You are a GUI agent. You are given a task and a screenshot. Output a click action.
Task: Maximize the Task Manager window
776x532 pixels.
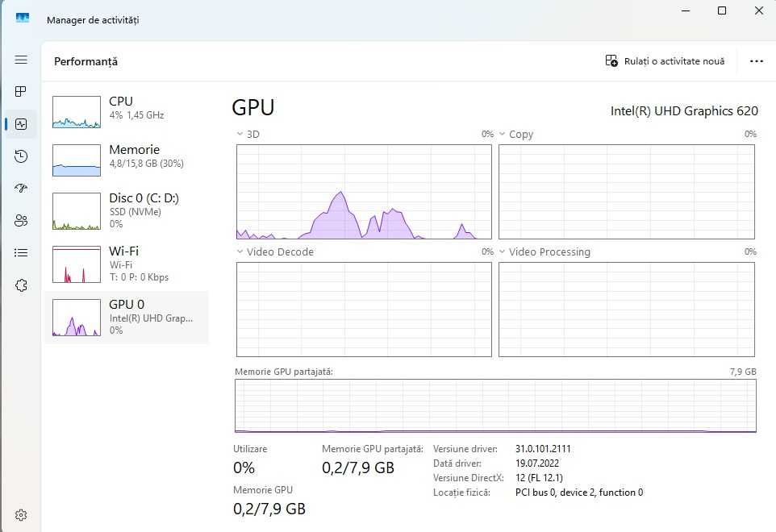(x=722, y=10)
